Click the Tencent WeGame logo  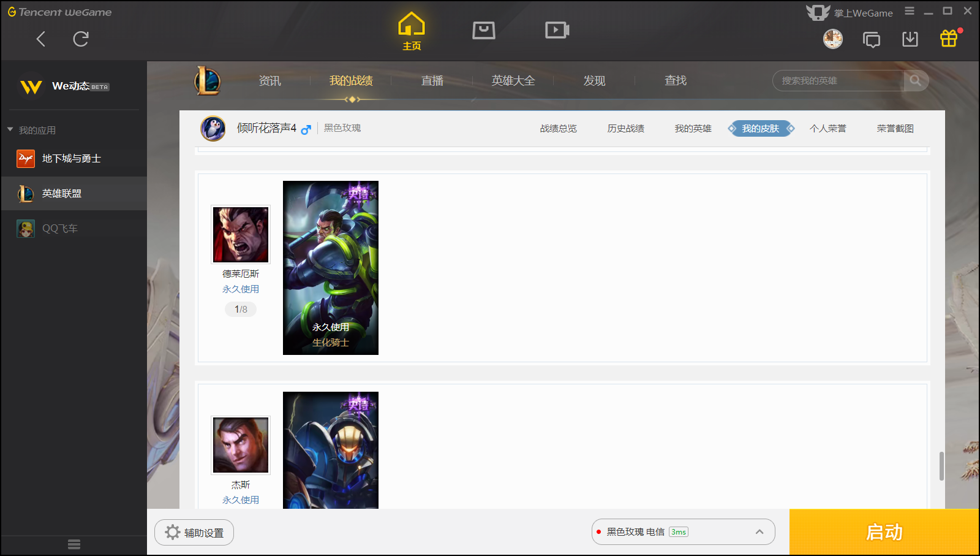click(59, 12)
